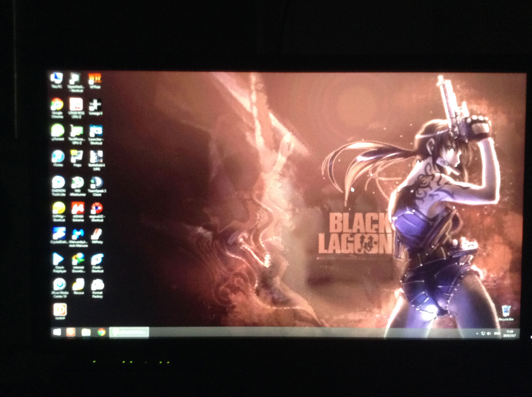Select the Malwarebytes Anti-Malware icon
This screenshot has height=397, width=532.
click(x=78, y=238)
